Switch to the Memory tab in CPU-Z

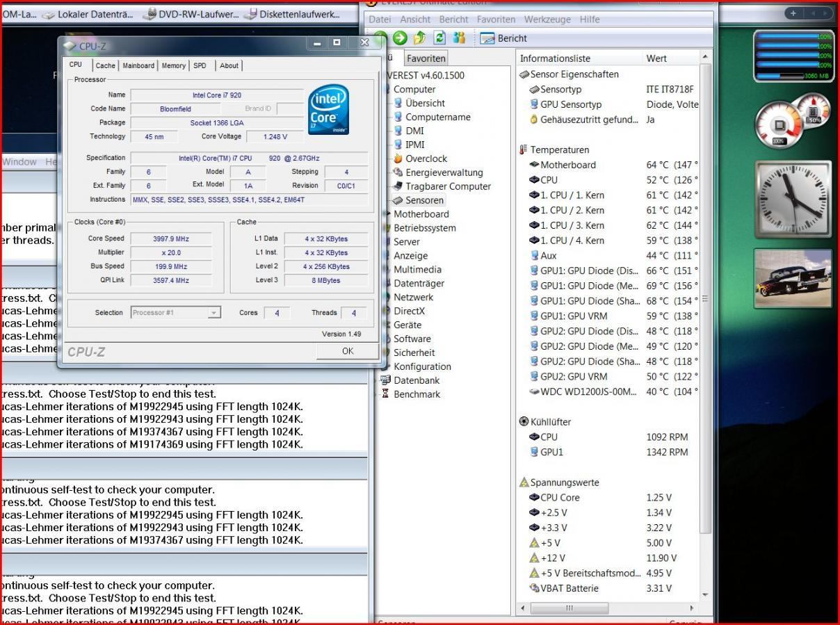(x=173, y=65)
